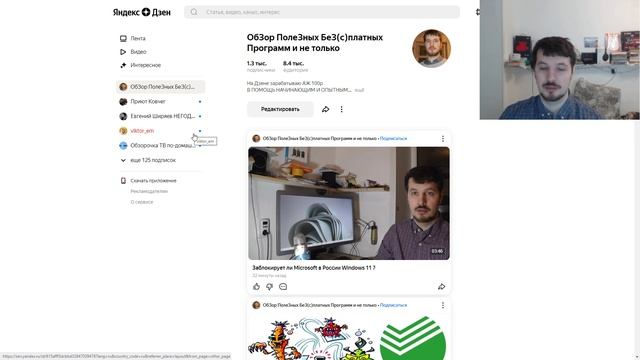Click the phone icon beside Скачать приложение
Screen dimensions: 640x360
[123, 181]
